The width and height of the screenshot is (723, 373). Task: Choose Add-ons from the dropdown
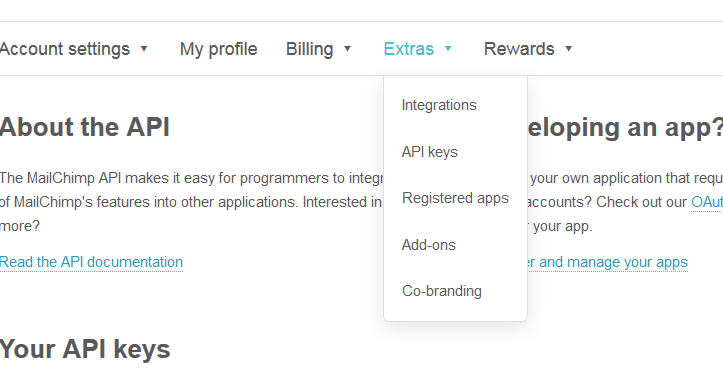(x=428, y=245)
